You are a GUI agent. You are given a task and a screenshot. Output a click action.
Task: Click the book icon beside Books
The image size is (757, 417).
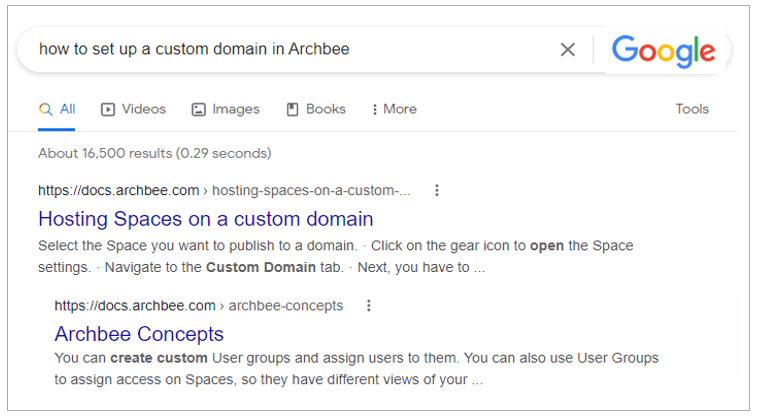[293, 110]
